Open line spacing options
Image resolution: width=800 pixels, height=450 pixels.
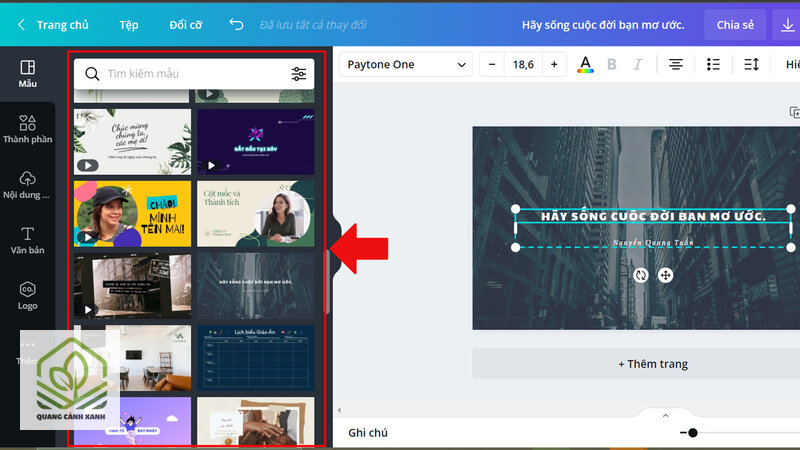pos(752,64)
